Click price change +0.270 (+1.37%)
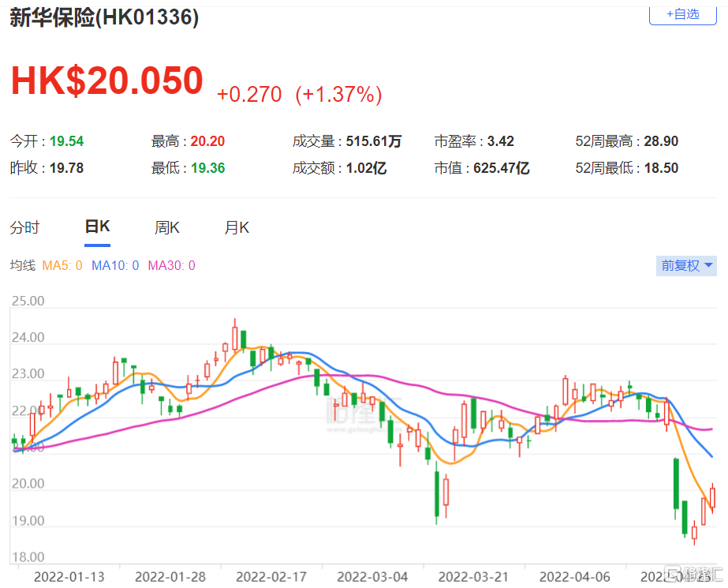This screenshot has width=728, height=588. (x=300, y=94)
